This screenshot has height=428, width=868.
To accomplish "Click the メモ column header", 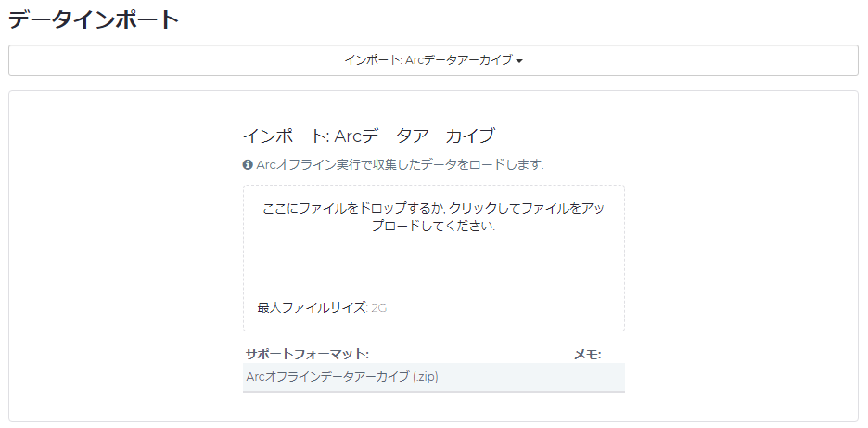I will 587,354.
